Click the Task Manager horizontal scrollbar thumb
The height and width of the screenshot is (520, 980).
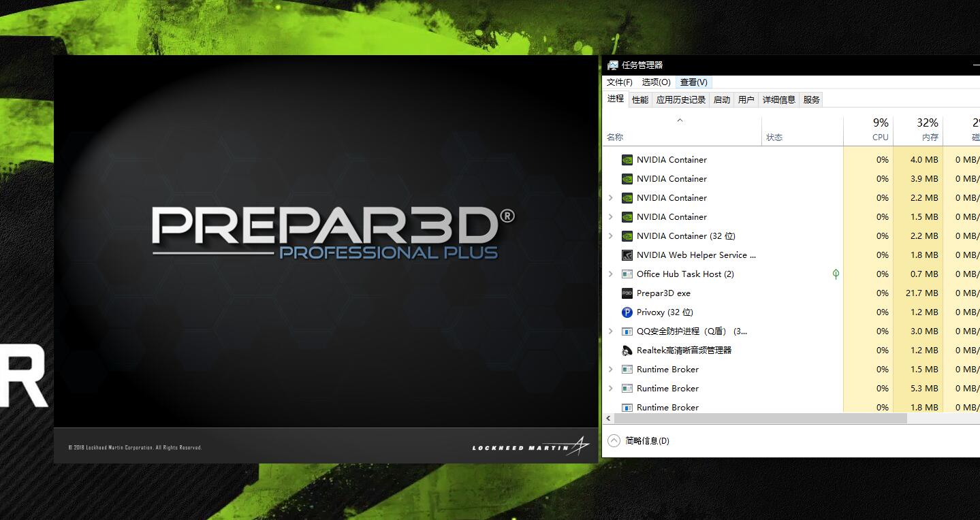click(x=760, y=418)
